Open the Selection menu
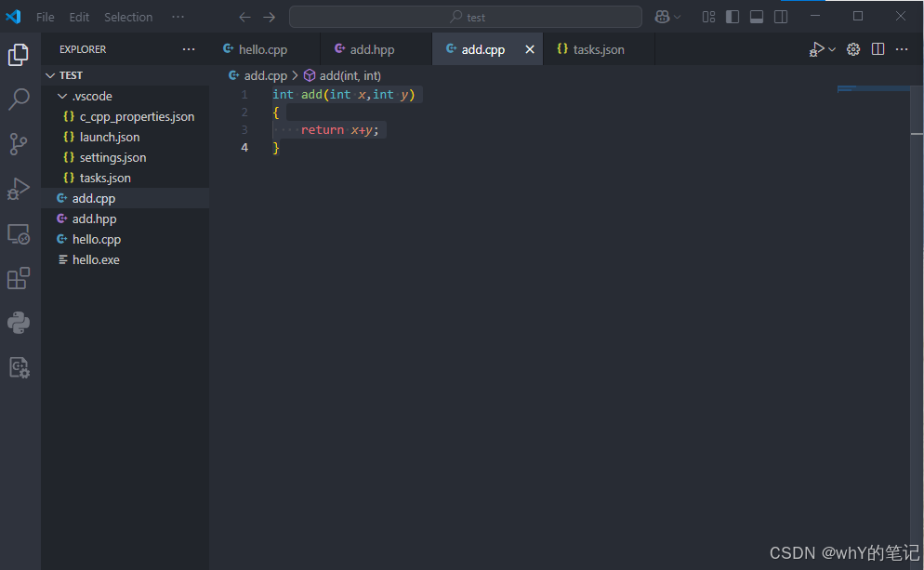 tap(128, 17)
